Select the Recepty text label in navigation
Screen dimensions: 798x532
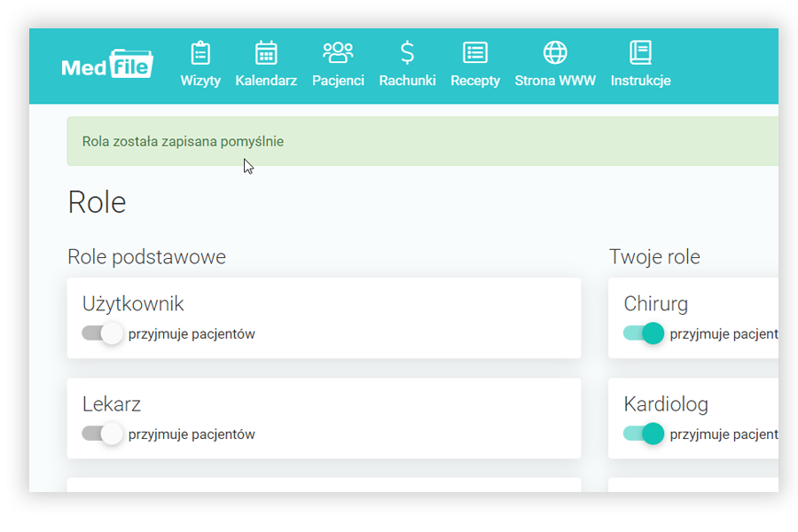(x=475, y=81)
